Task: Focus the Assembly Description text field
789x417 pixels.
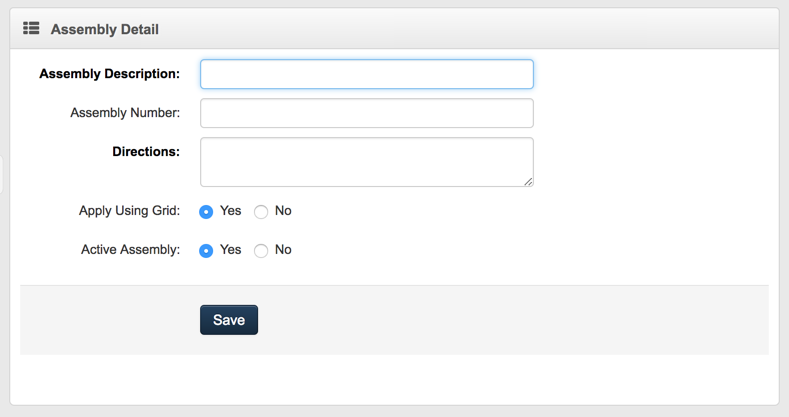Action: pos(366,74)
